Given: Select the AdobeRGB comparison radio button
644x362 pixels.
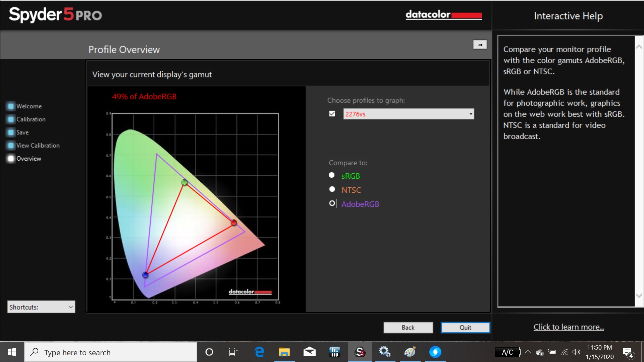Looking at the screenshot, I should [332, 203].
